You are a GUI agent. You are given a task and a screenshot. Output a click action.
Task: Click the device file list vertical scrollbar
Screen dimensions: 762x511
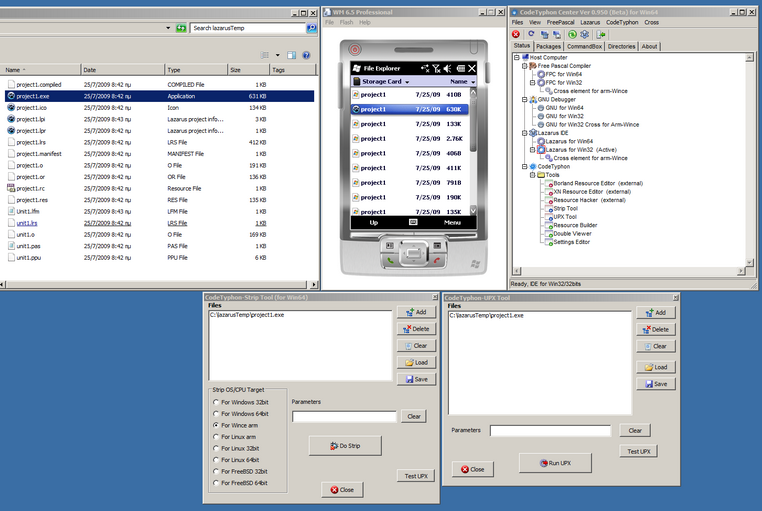pos(473,152)
